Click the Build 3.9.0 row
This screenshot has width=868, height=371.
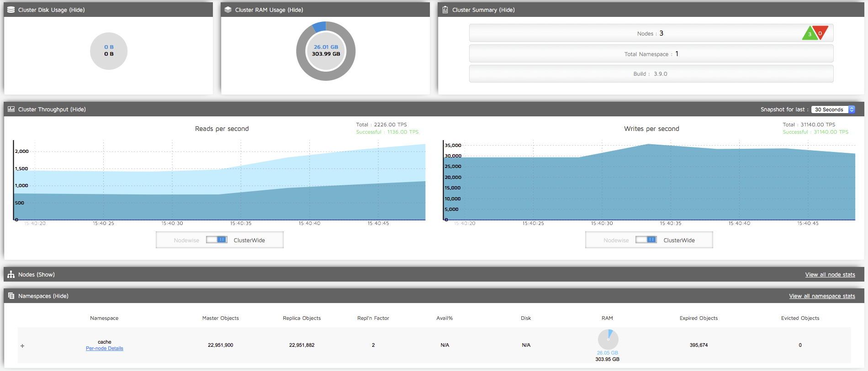651,73
